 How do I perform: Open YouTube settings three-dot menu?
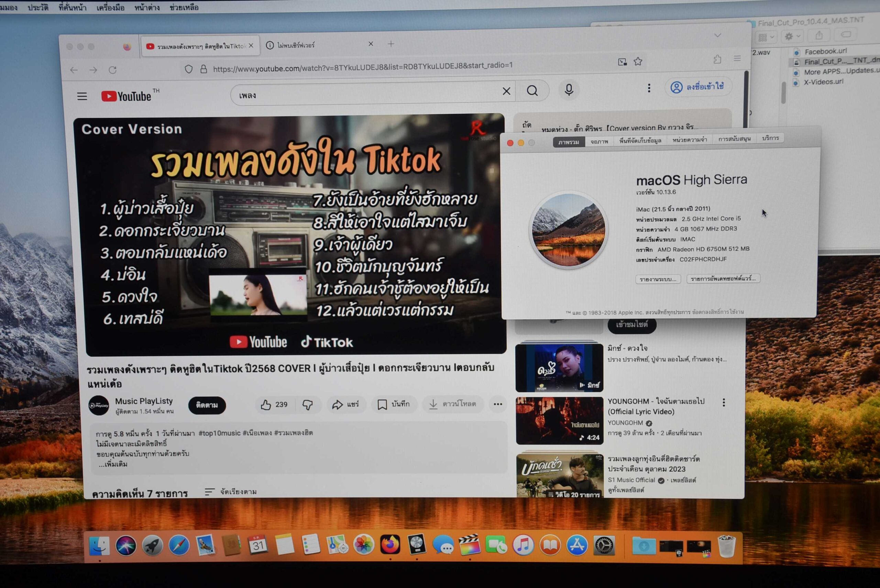649,88
